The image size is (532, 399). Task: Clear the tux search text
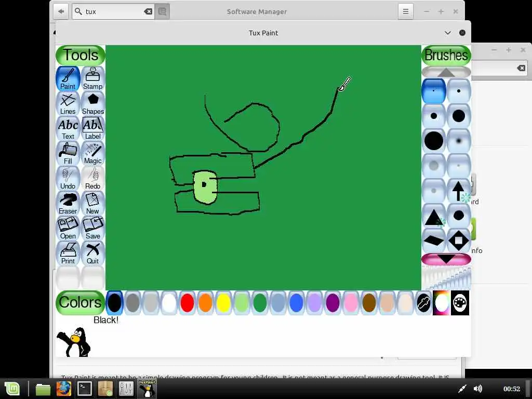point(148,11)
